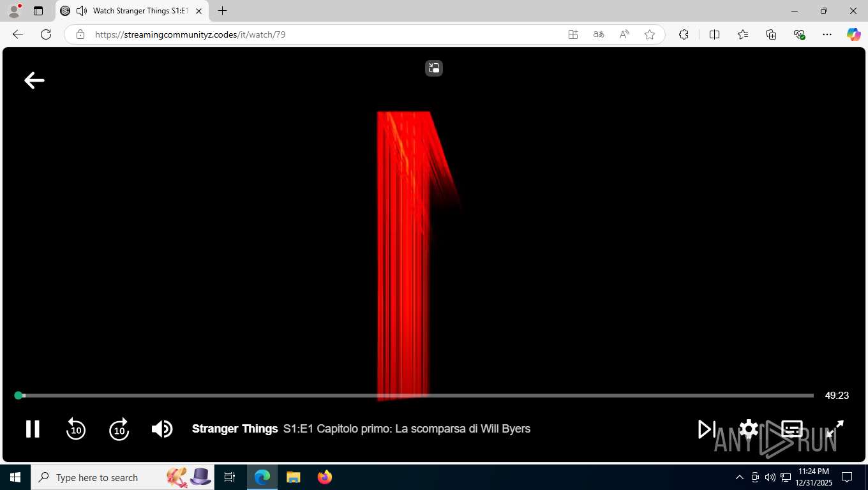The image size is (868, 490).
Task: Translate this page
Action: [599, 34]
